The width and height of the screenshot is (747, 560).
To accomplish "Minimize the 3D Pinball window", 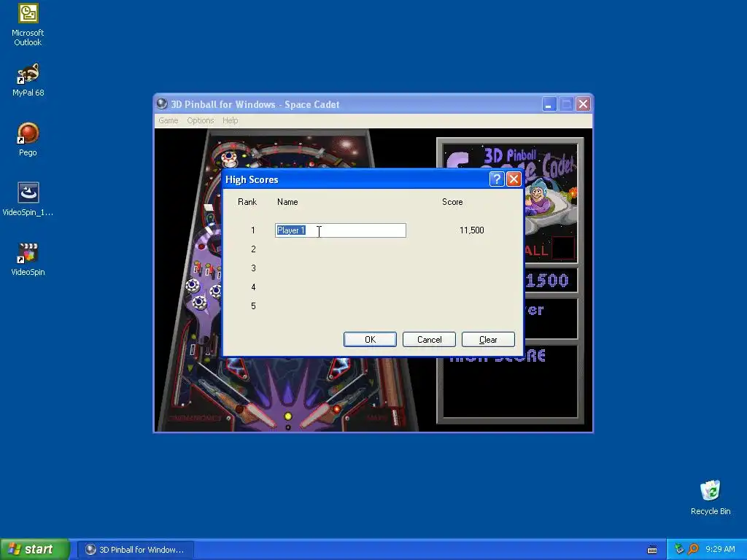I will point(549,104).
